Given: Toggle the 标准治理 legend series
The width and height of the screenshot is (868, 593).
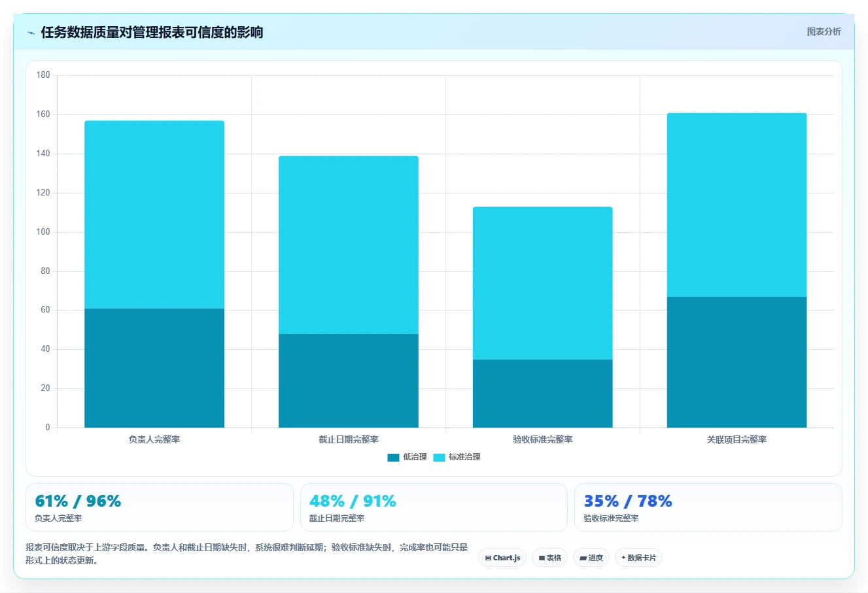Looking at the screenshot, I should (457, 457).
